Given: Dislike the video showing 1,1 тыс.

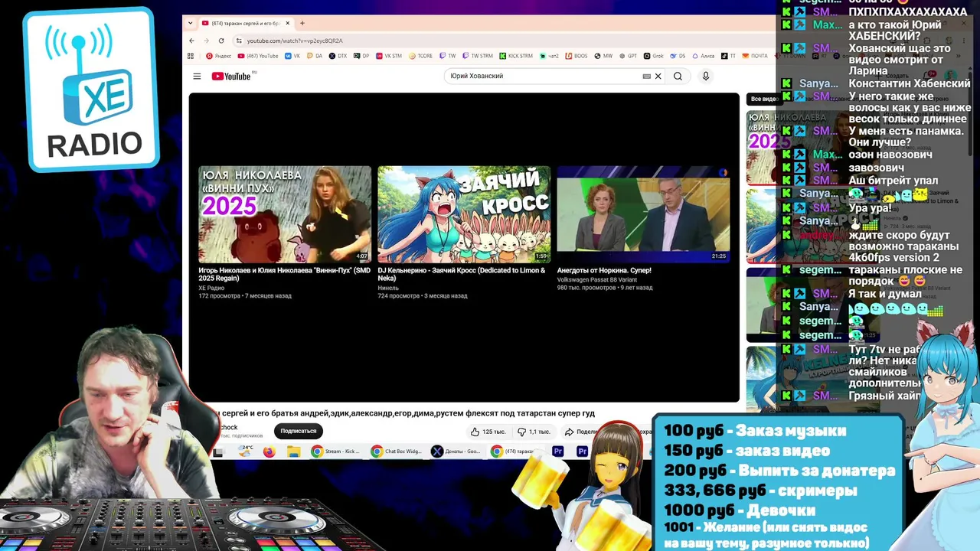Looking at the screenshot, I should coord(534,432).
